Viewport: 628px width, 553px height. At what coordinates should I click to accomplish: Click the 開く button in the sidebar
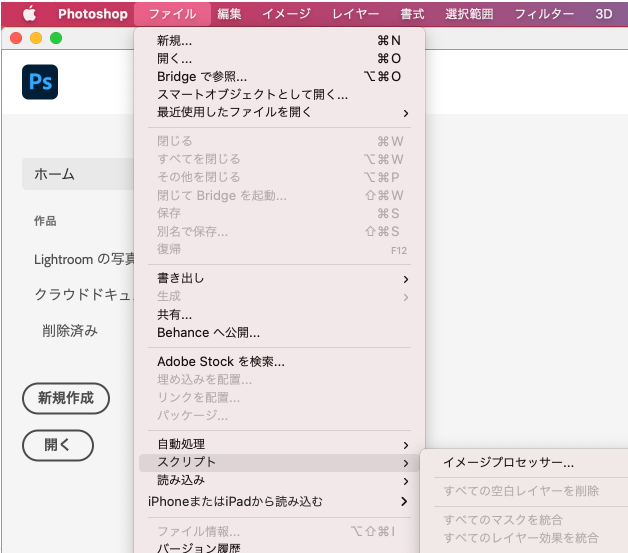click(58, 445)
